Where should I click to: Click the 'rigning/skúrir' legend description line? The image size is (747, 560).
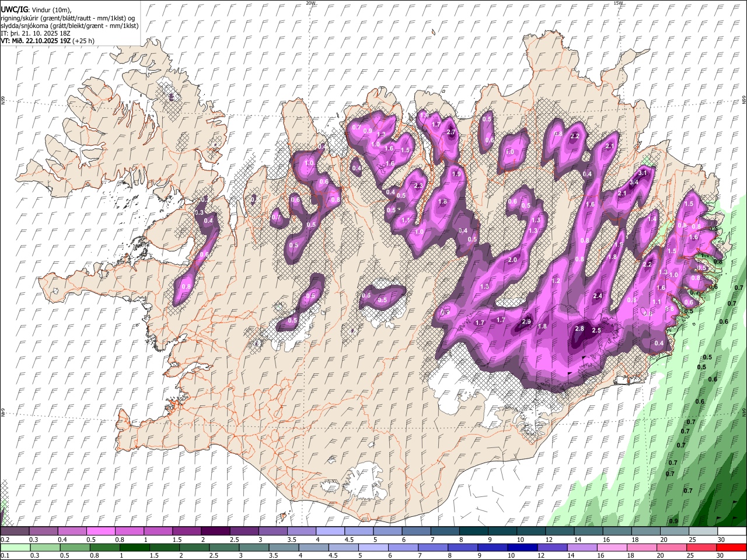click(x=68, y=18)
